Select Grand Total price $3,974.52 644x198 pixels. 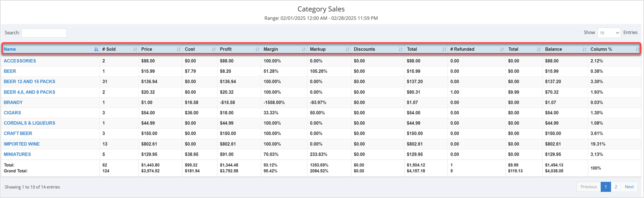click(x=150, y=171)
